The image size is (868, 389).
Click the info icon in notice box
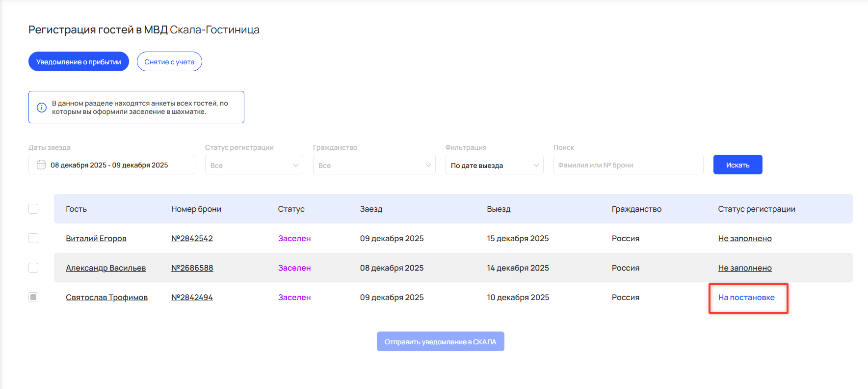[42, 107]
